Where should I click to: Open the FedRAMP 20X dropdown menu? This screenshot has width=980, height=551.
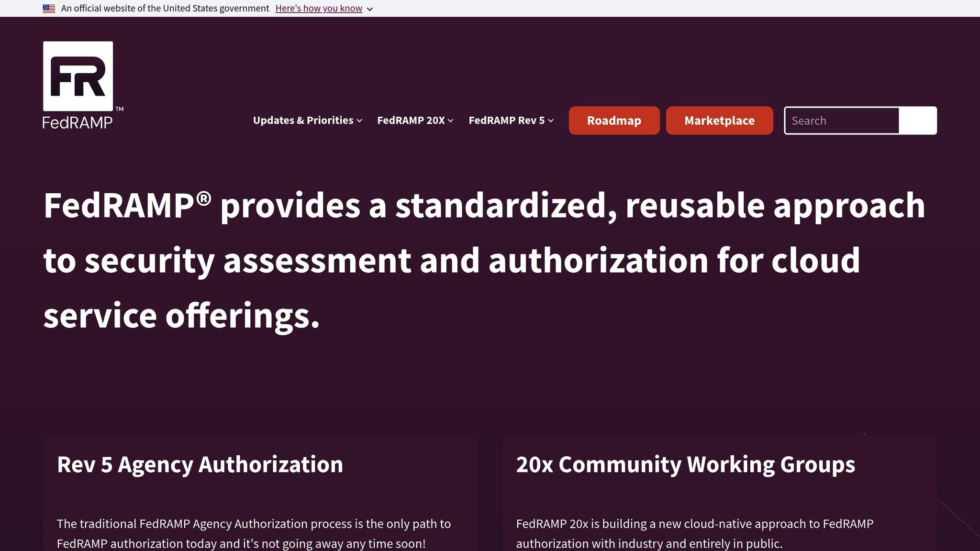(411, 121)
